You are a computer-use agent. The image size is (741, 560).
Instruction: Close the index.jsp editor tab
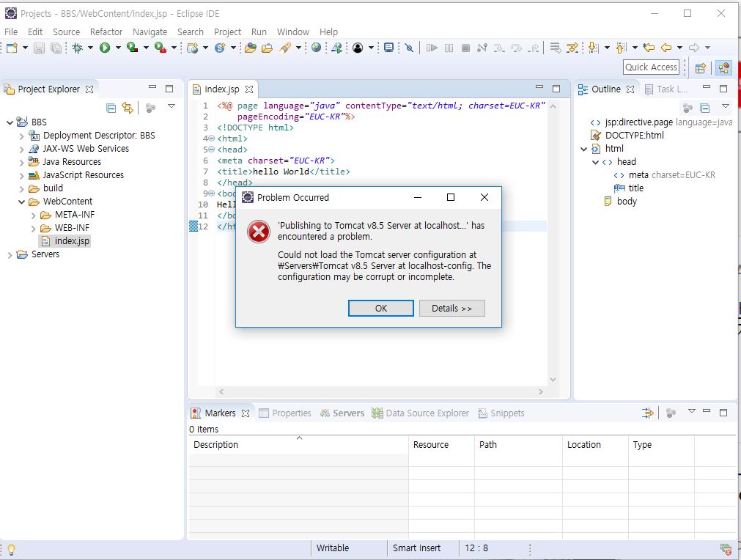pos(249,89)
